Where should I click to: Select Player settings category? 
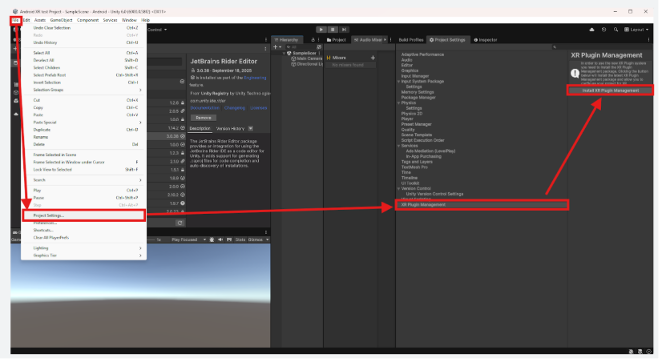point(407,119)
